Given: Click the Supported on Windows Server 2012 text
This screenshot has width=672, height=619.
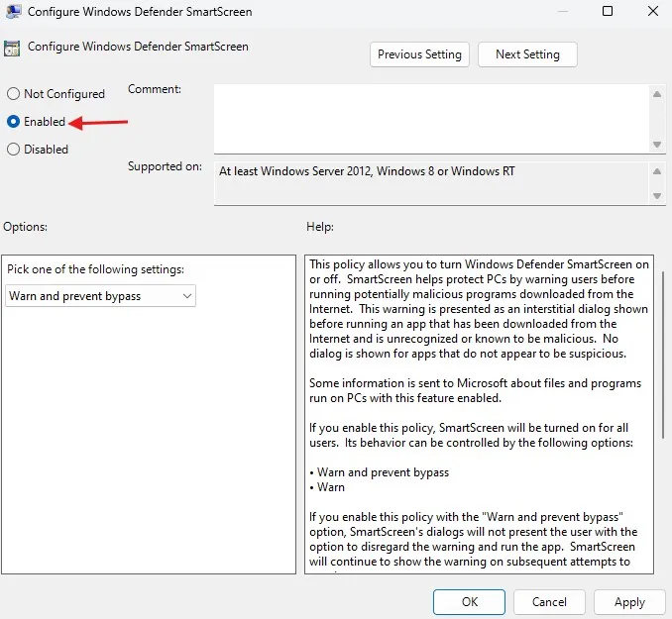Looking at the screenshot, I should [367, 171].
